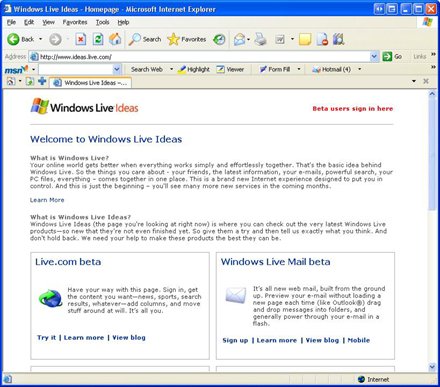This screenshot has height=387, width=440.
Task: Stop page loading with red X icon
Action: 80,39
